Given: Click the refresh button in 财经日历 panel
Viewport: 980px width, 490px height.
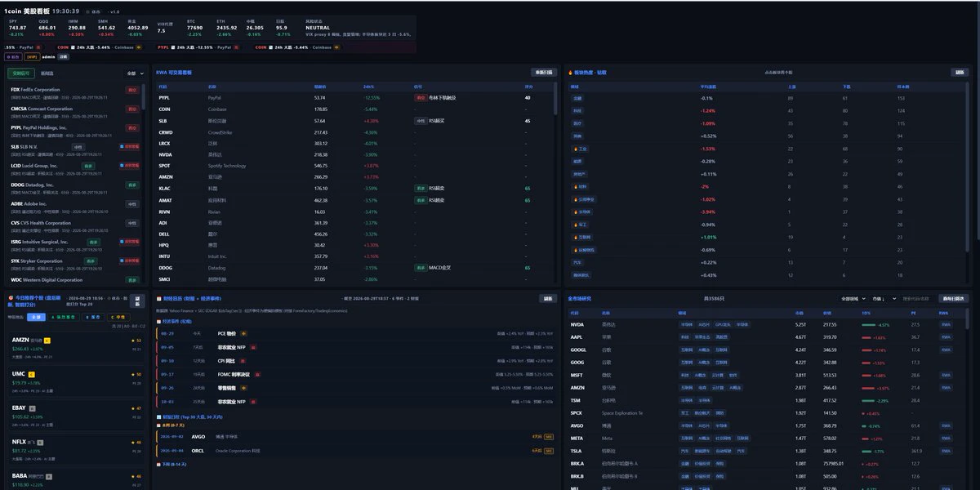Looking at the screenshot, I should 548,299.
